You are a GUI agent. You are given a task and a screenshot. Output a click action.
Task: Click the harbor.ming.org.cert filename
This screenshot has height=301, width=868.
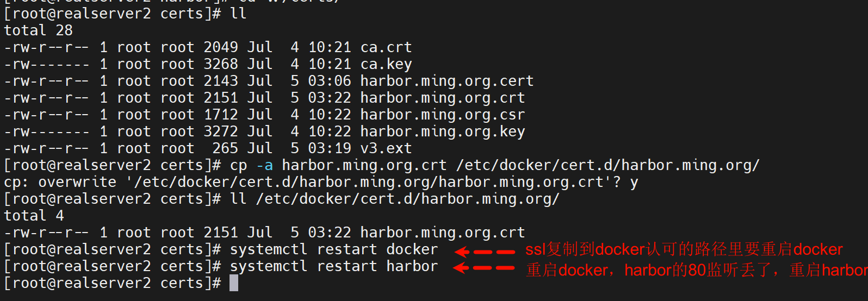(447, 81)
